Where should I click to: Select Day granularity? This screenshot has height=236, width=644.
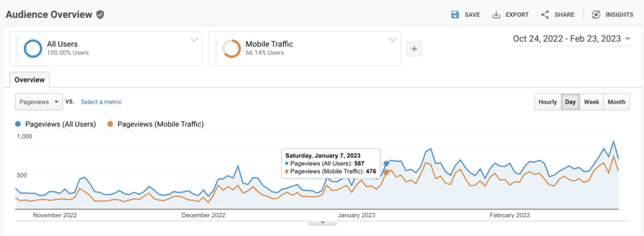pos(570,102)
